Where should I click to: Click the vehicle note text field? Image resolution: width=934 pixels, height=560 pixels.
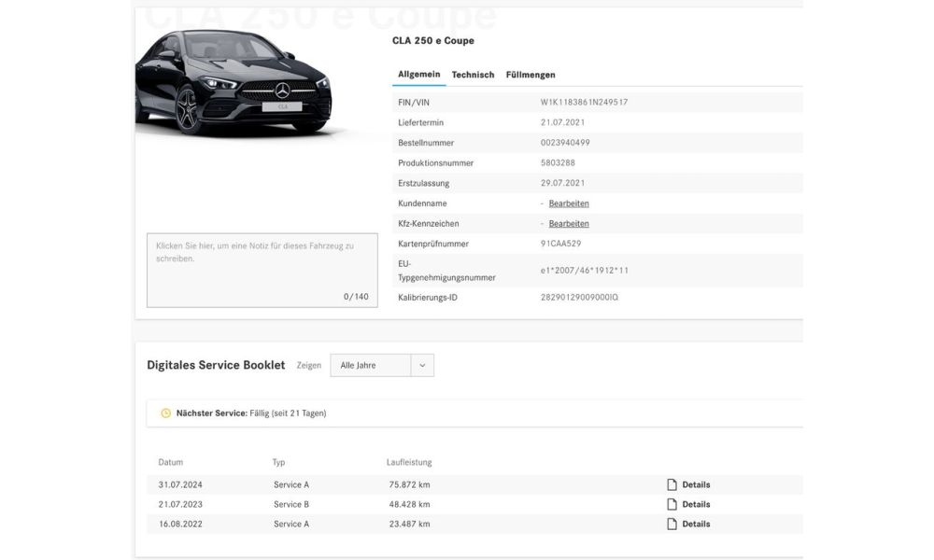(262, 270)
